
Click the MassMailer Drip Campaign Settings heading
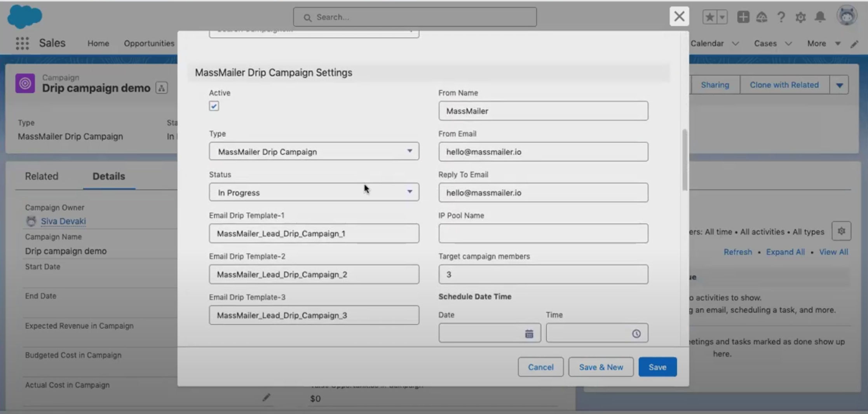(274, 73)
